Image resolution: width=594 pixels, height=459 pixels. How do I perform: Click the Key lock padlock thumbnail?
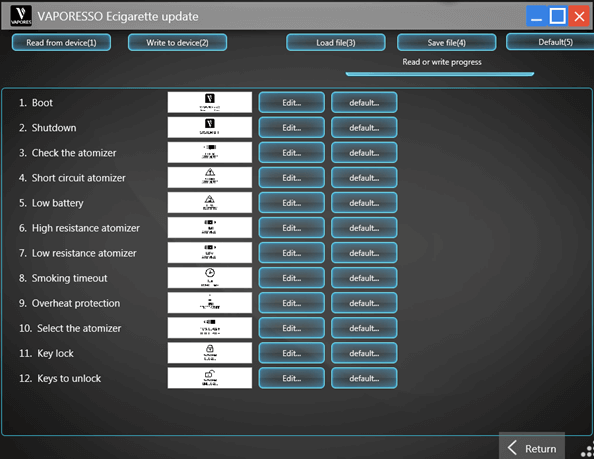tap(210, 353)
